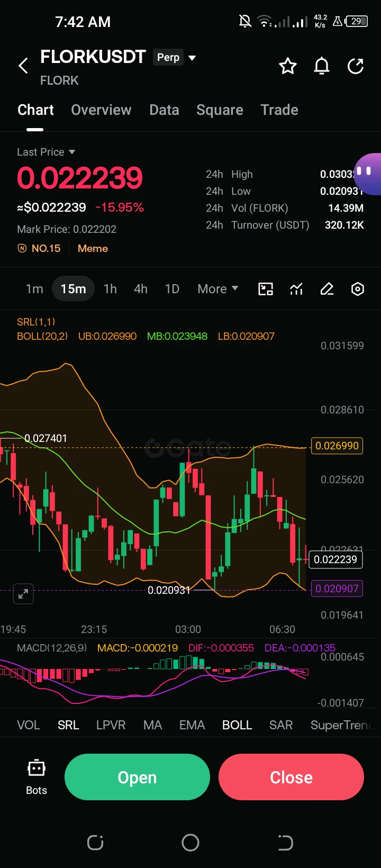Open the chart indicators icon
The image size is (381, 868).
tap(296, 289)
